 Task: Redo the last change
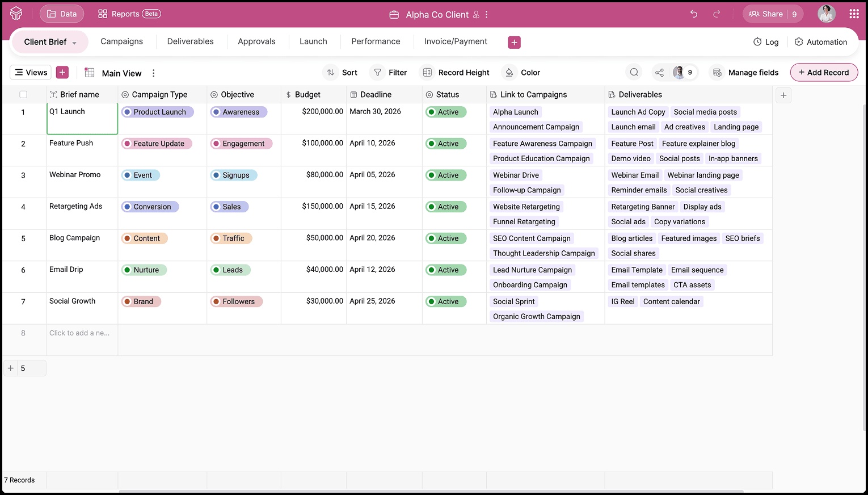point(717,14)
